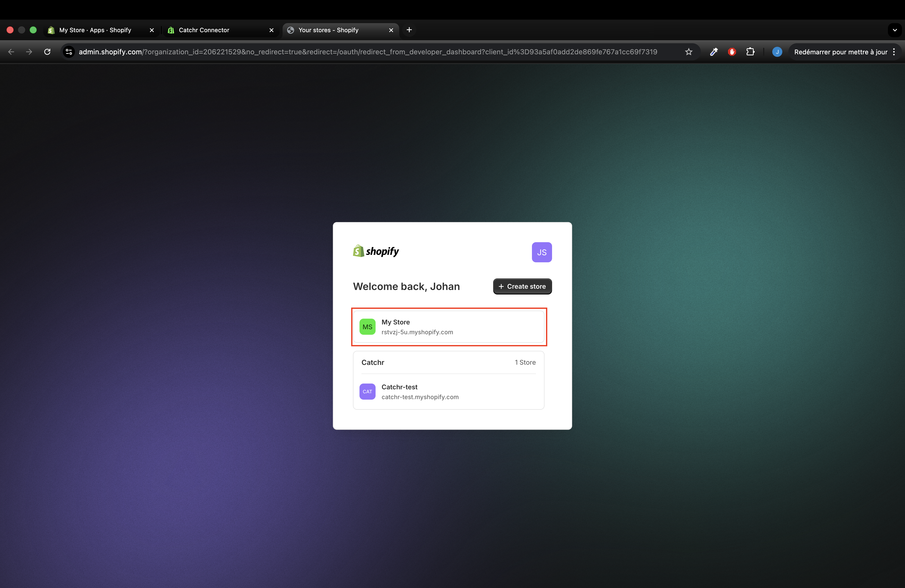Screen dimensions: 905x588
Task: Click the red hand blocker extension
Action: 732,52
